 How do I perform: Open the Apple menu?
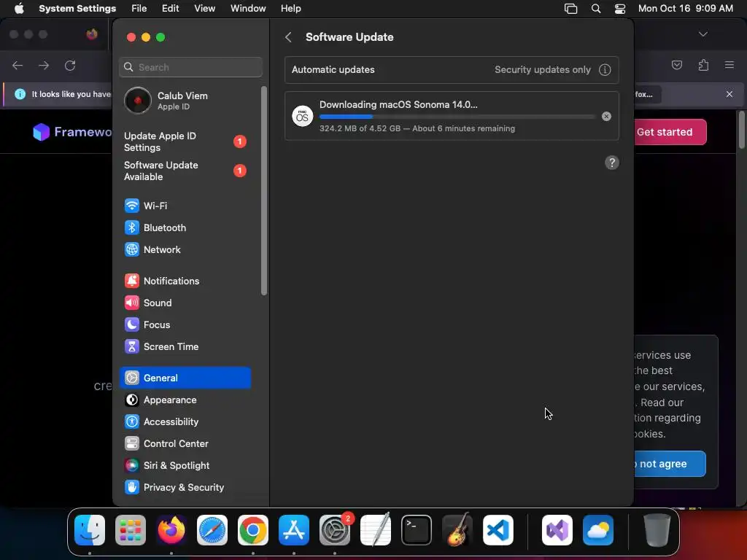pos(19,9)
